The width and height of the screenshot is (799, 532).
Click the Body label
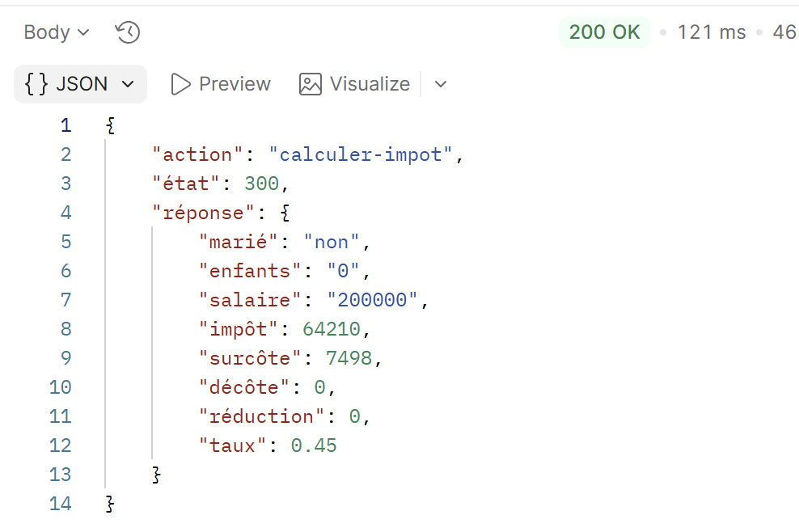pos(47,32)
